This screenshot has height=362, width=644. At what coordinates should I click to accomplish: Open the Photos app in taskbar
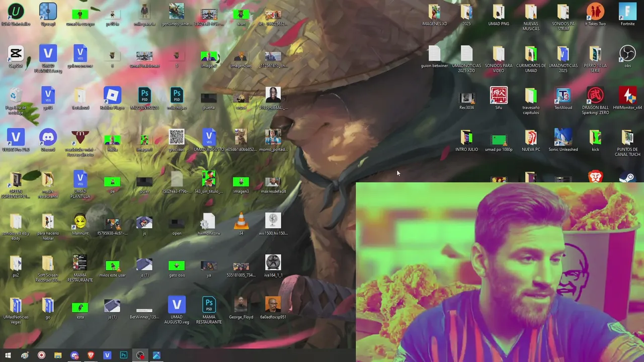pyautogui.click(x=156, y=355)
